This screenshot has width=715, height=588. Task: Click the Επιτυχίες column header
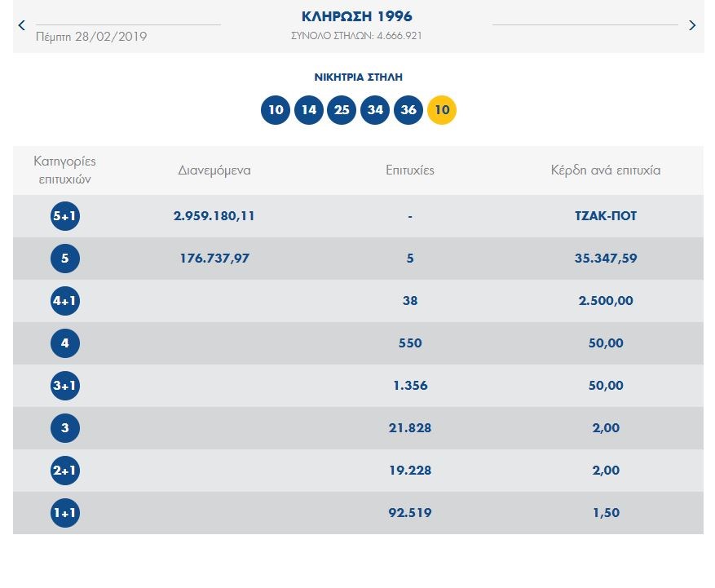(x=410, y=170)
